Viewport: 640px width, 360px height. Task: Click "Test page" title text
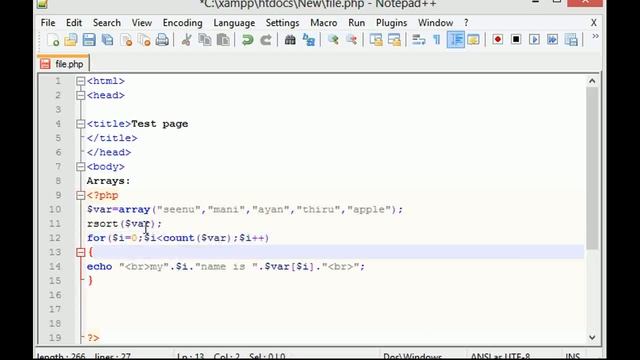coord(160,124)
